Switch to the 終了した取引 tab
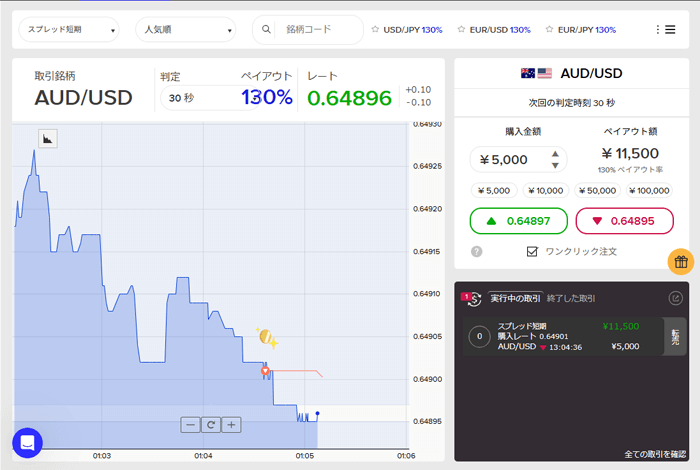This screenshot has width=700, height=470. (571, 298)
